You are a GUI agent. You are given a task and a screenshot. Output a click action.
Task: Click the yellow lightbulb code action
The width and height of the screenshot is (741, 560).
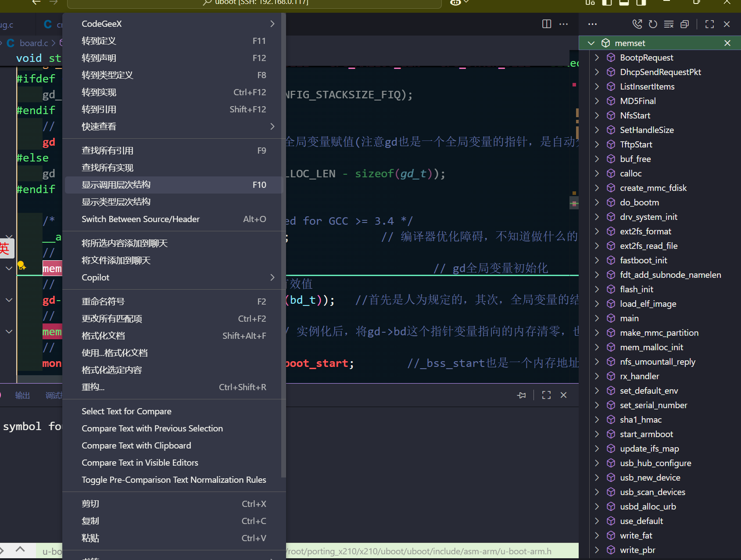(21, 266)
